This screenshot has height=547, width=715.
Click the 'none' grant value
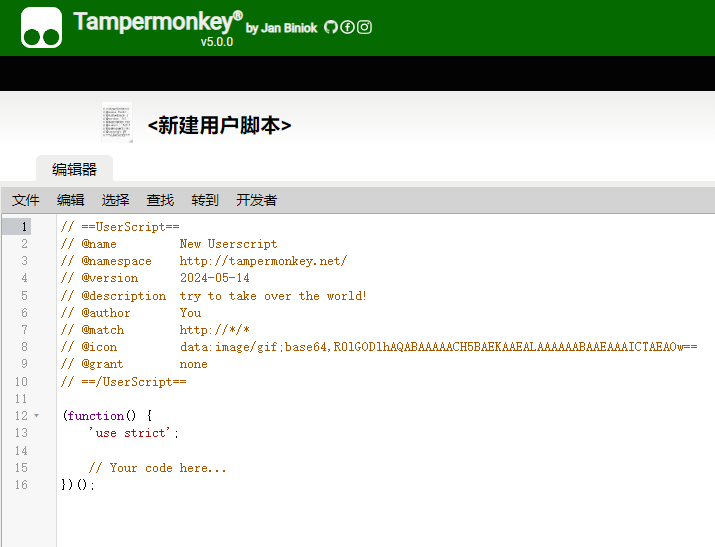[x=193, y=364]
